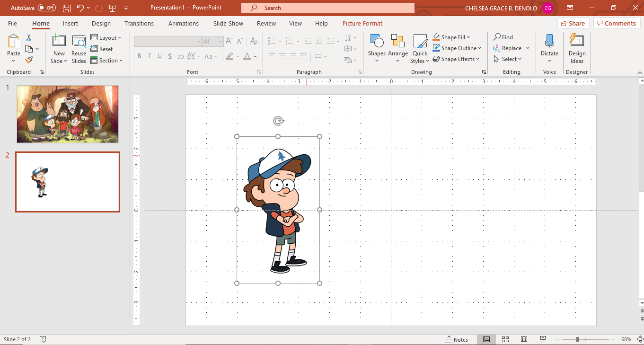This screenshot has width=644, height=345.
Task: Toggle Strikethrough formatting
Action: pyautogui.click(x=180, y=56)
